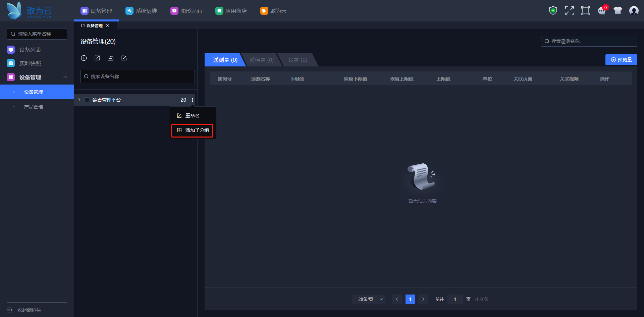This screenshot has height=317, width=644.
Task: Refresh the 设备管理 page tab
Action: [83, 25]
